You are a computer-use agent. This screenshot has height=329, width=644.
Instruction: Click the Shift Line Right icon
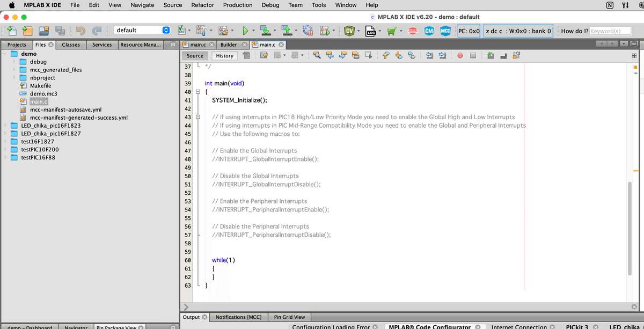click(443, 55)
